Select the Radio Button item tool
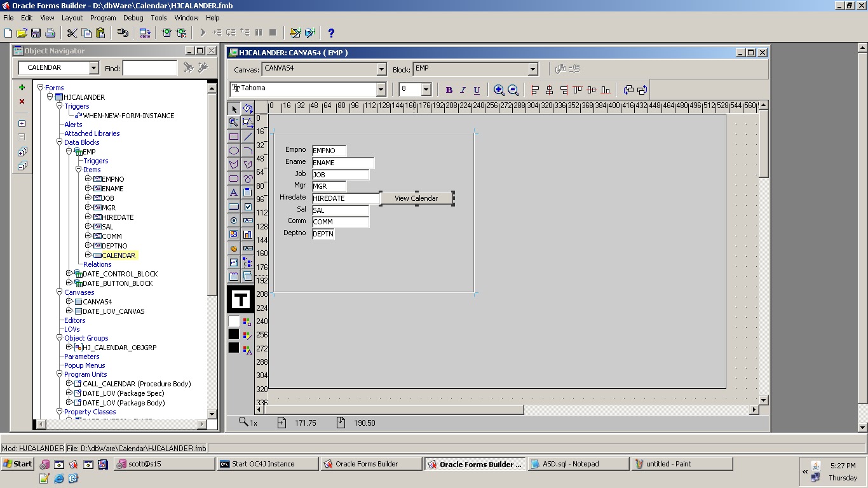Viewport: 868px width, 488px height. click(x=233, y=221)
